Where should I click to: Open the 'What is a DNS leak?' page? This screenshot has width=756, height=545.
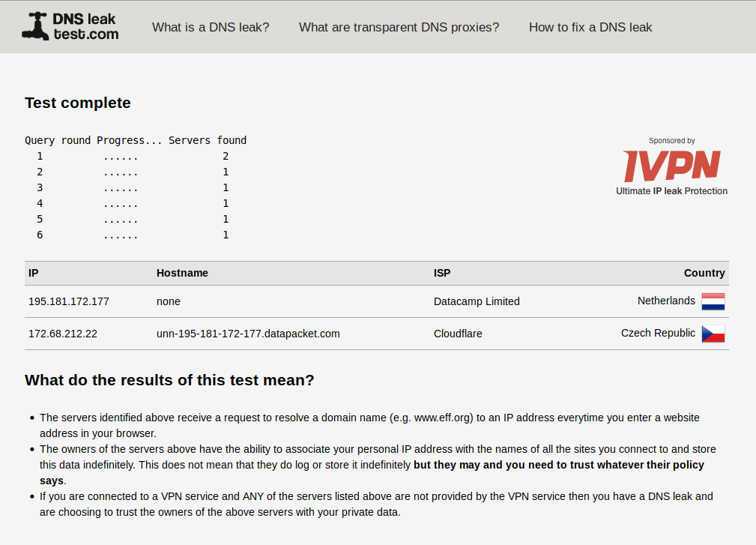click(211, 28)
